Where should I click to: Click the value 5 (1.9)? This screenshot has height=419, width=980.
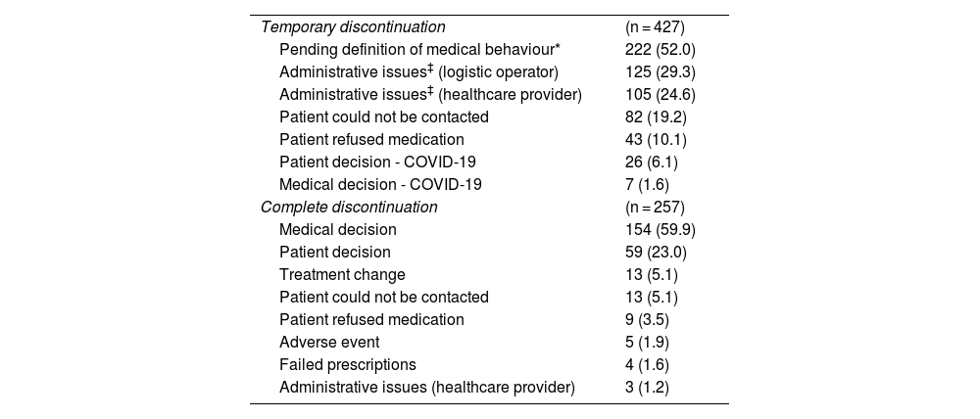[x=647, y=343]
